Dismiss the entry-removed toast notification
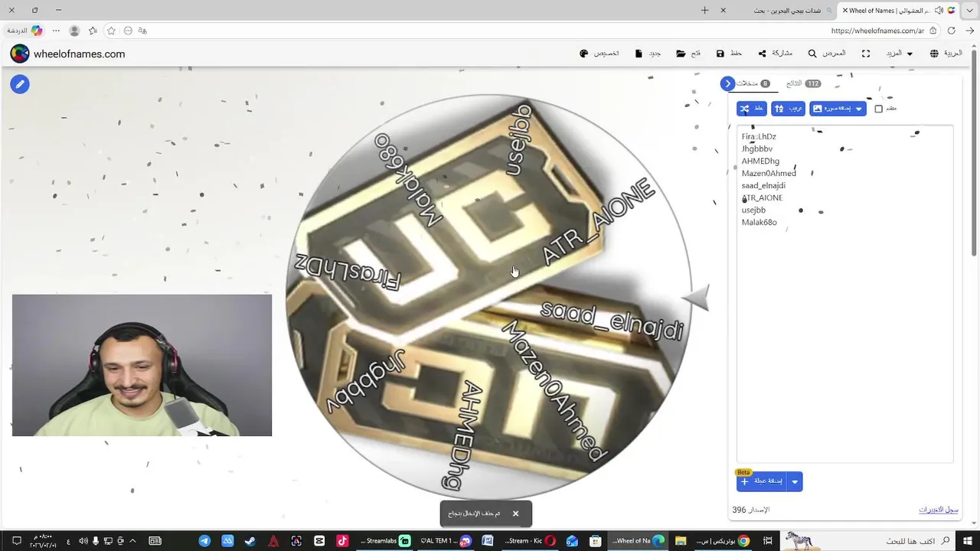Viewport: 980px width, 551px height. pyautogui.click(x=515, y=514)
